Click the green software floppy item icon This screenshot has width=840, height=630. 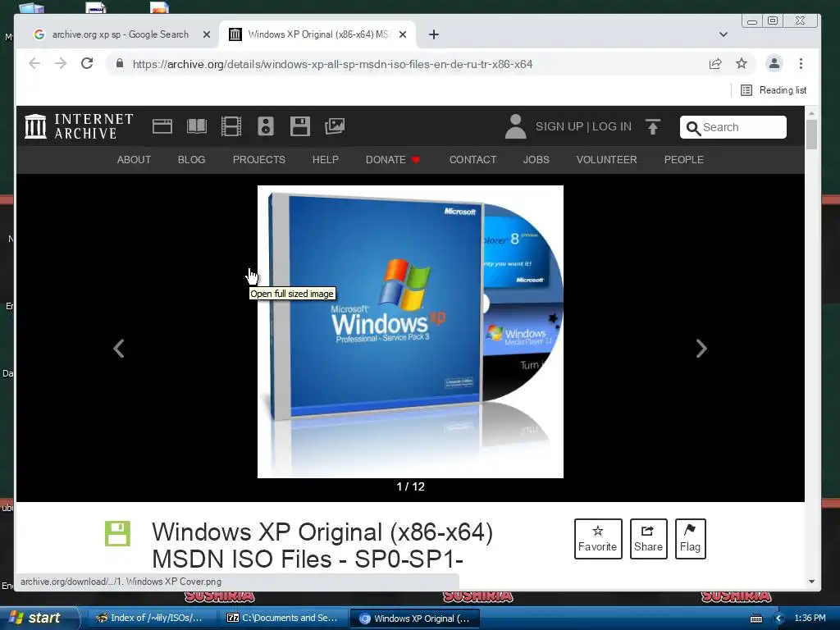117,533
